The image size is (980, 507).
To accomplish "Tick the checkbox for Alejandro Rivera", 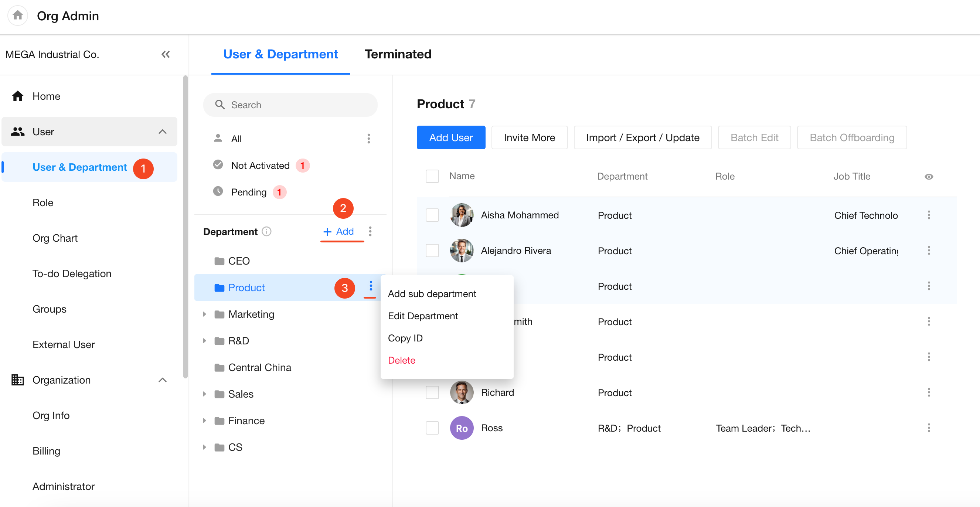I will [432, 251].
